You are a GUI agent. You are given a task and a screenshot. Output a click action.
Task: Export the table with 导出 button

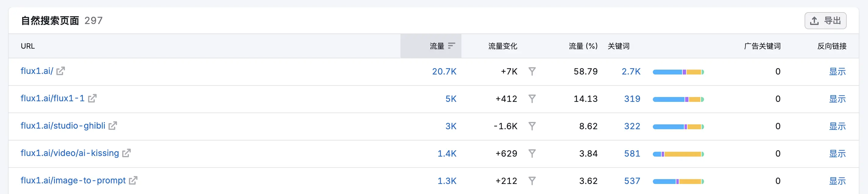pyautogui.click(x=825, y=21)
